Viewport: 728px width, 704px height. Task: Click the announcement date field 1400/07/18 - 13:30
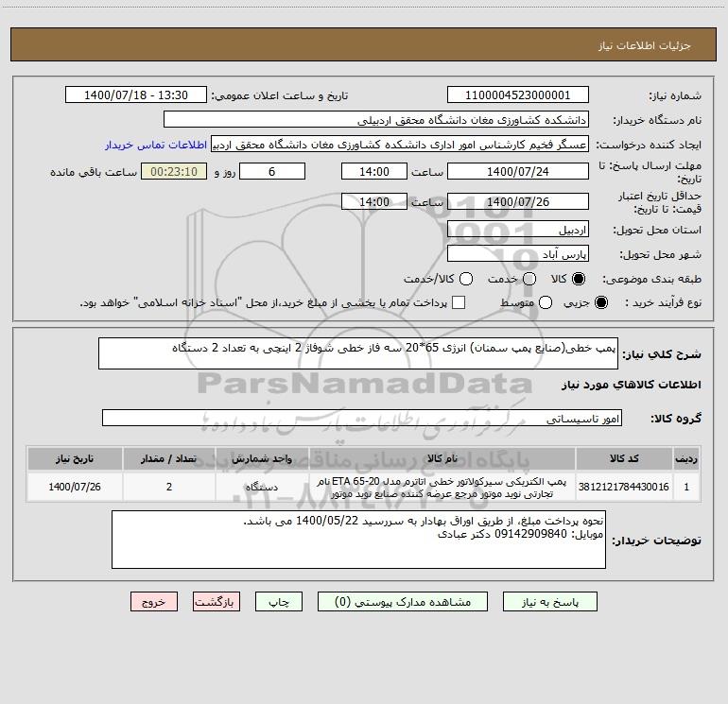coord(136,94)
